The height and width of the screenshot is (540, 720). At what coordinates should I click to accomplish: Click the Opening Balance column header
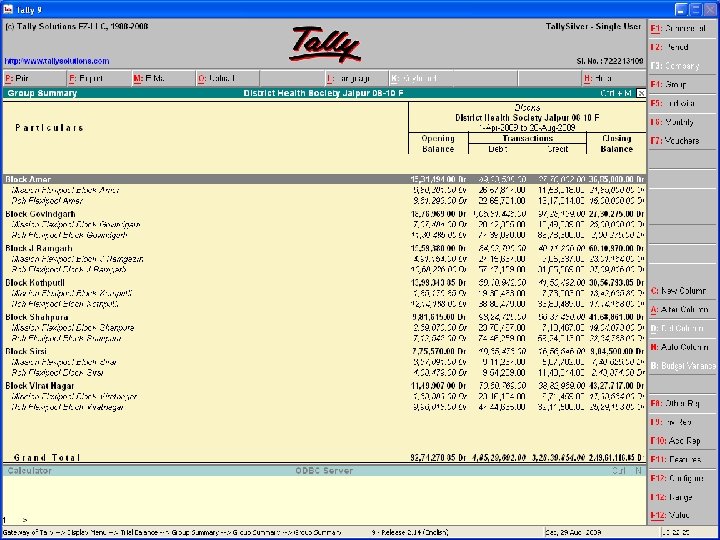438,144
